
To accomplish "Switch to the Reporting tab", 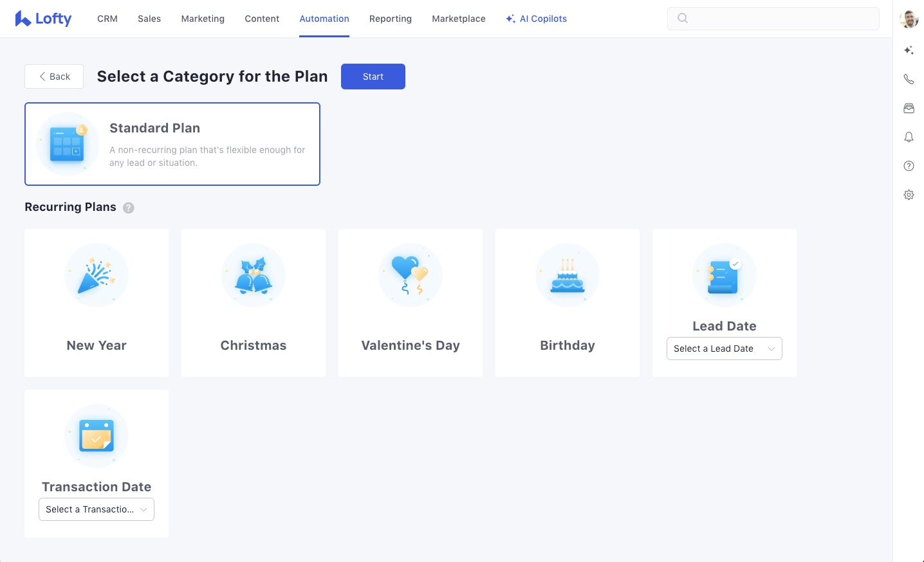I will click(390, 19).
